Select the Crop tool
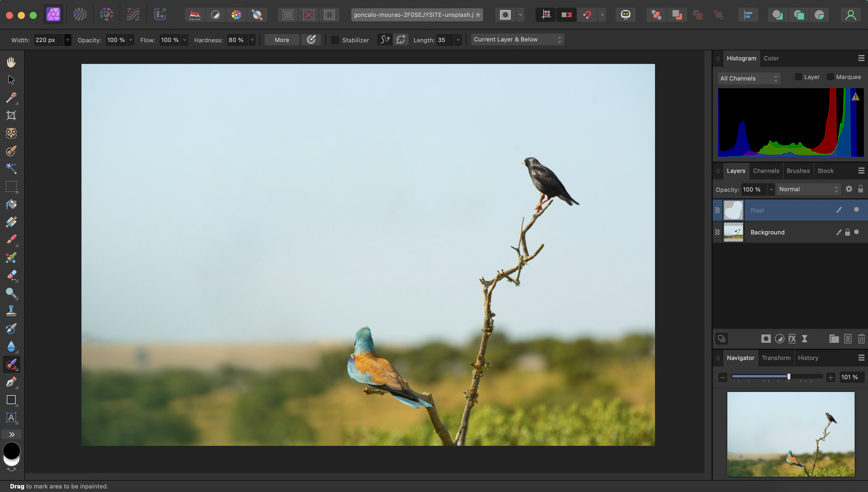 (x=11, y=115)
